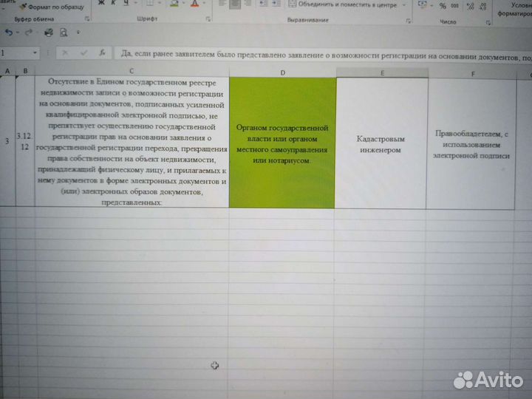Select the column A cell containing '3'
The height and width of the screenshot is (399, 532).
(x=7, y=141)
